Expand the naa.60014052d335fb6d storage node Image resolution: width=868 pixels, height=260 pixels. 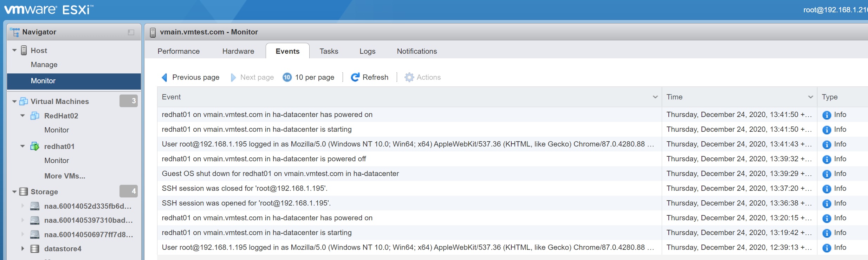(x=22, y=206)
